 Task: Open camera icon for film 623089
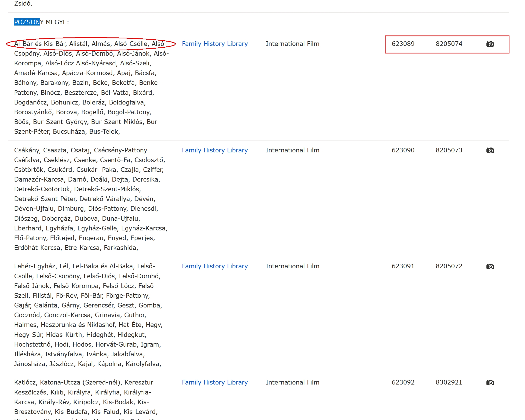click(490, 44)
